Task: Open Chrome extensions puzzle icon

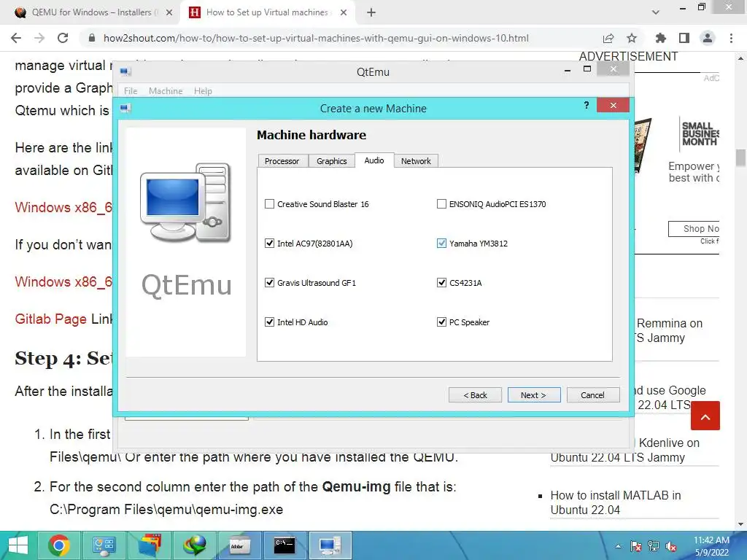Action: [x=661, y=38]
